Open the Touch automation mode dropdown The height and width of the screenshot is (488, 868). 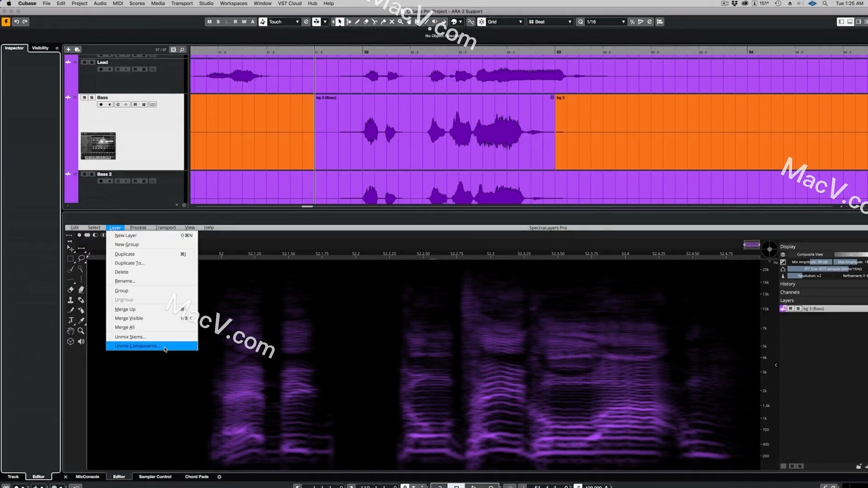pyautogui.click(x=284, y=22)
